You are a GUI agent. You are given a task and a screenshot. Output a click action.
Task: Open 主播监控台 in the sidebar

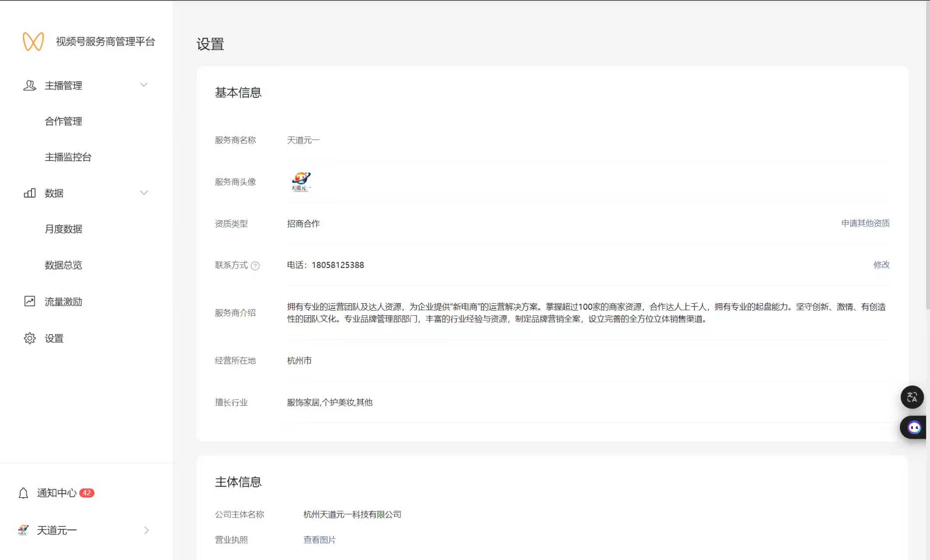click(x=68, y=157)
